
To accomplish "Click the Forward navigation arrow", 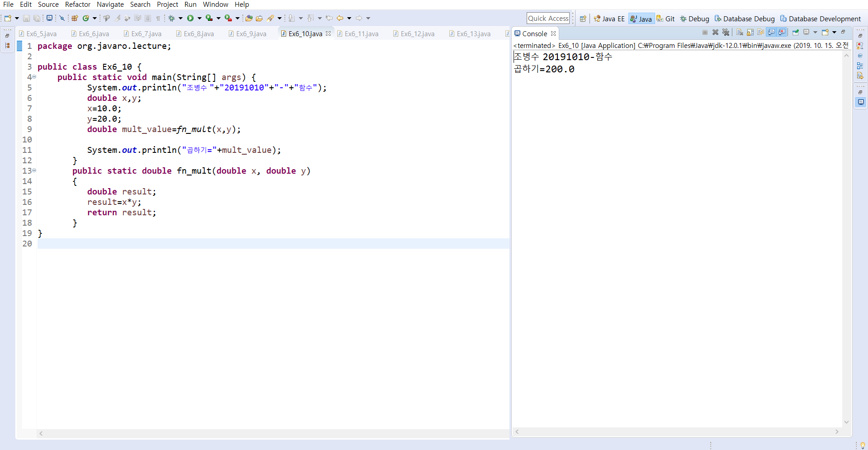I will 359,18.
